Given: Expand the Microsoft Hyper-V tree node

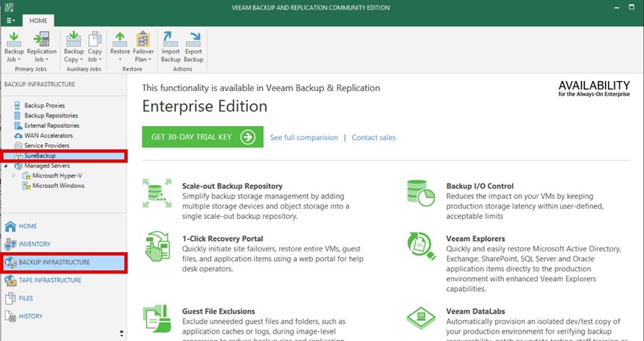Looking at the screenshot, I should click(14, 176).
